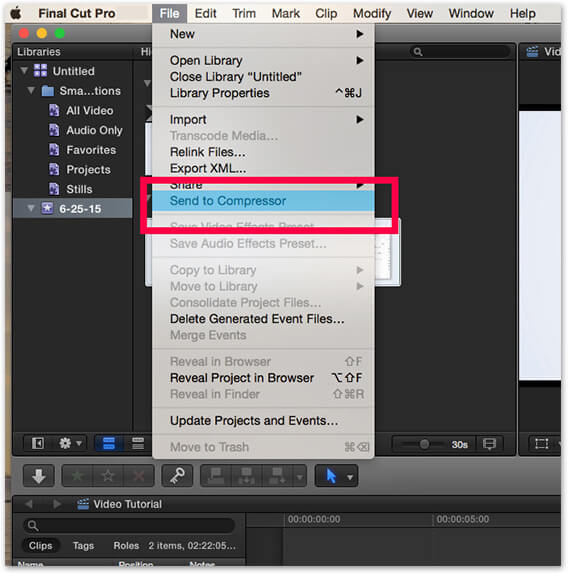Click the Unrate outline star button

(x=108, y=476)
